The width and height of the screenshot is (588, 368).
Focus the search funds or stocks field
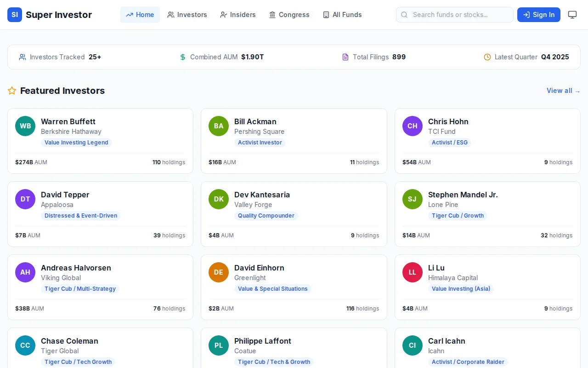[x=455, y=15]
